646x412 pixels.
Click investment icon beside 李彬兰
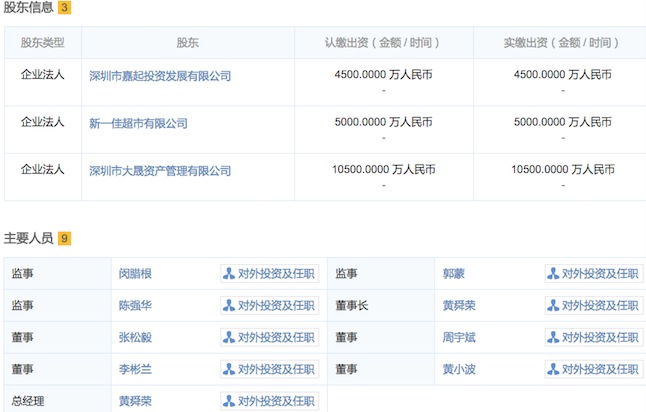229,369
